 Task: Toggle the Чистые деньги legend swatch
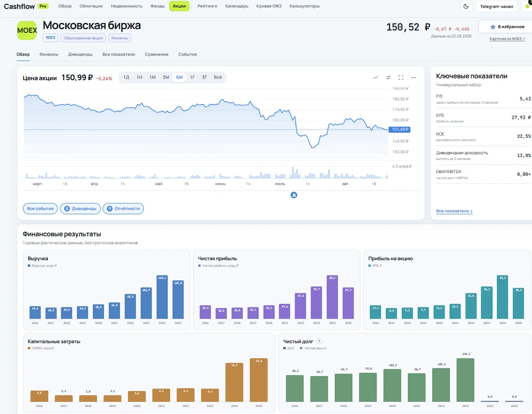click(301, 348)
